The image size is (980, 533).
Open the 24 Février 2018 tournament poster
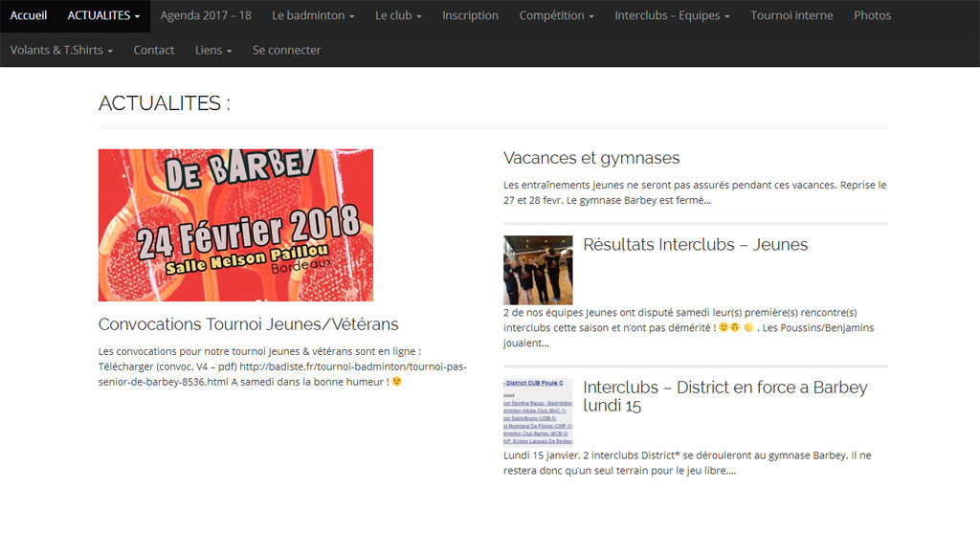pos(235,225)
